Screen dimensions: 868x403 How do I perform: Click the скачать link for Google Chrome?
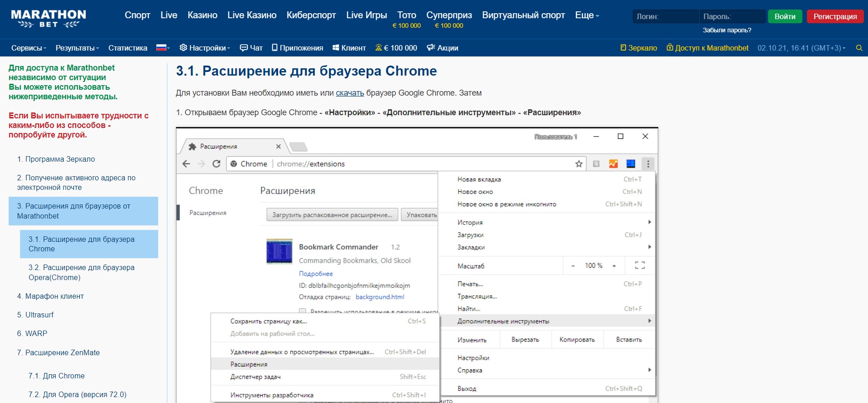350,93
